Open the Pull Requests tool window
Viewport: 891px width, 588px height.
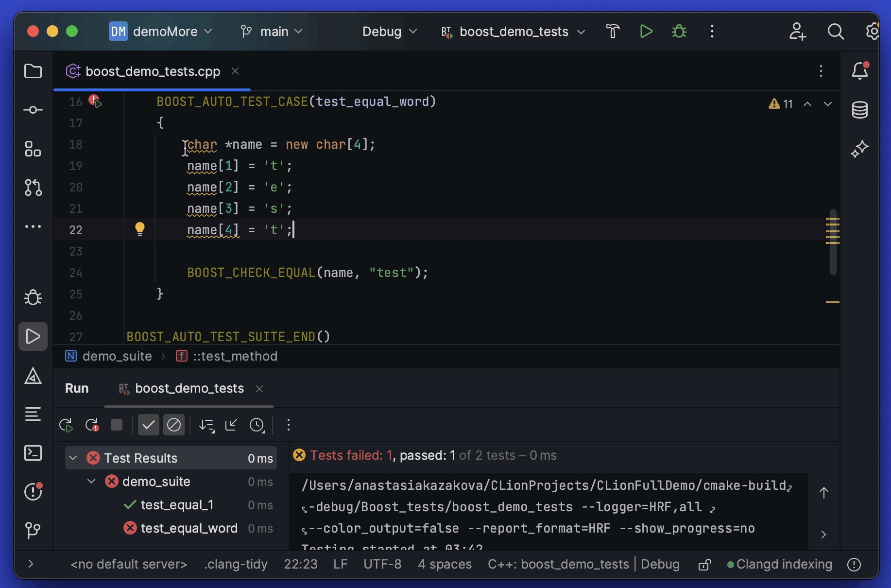(33, 188)
